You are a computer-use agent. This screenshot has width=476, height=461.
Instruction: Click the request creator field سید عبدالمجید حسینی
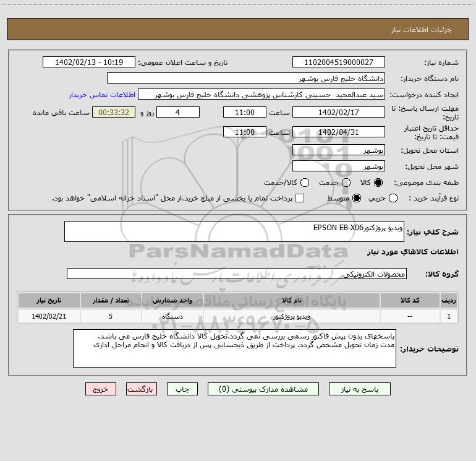pyautogui.click(x=261, y=95)
